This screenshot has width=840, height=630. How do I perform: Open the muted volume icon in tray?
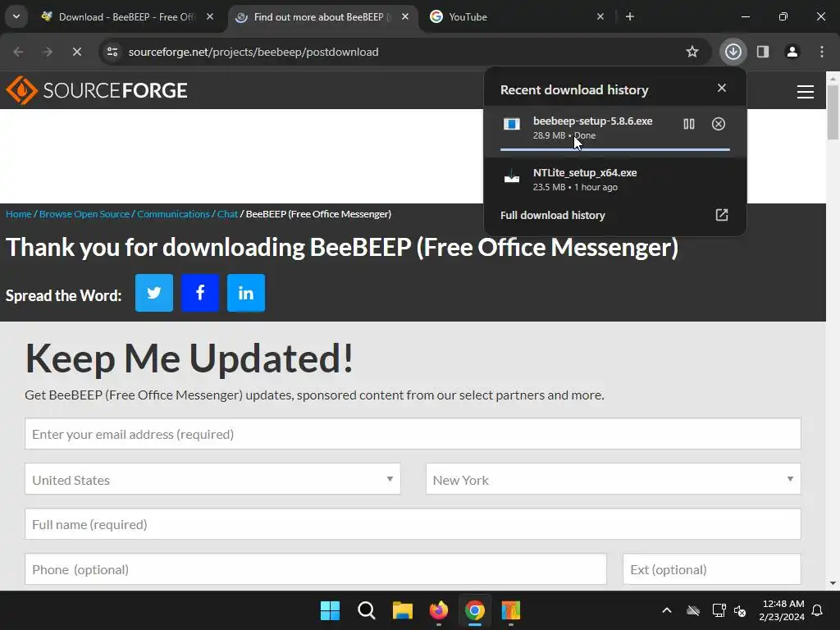(x=741, y=610)
